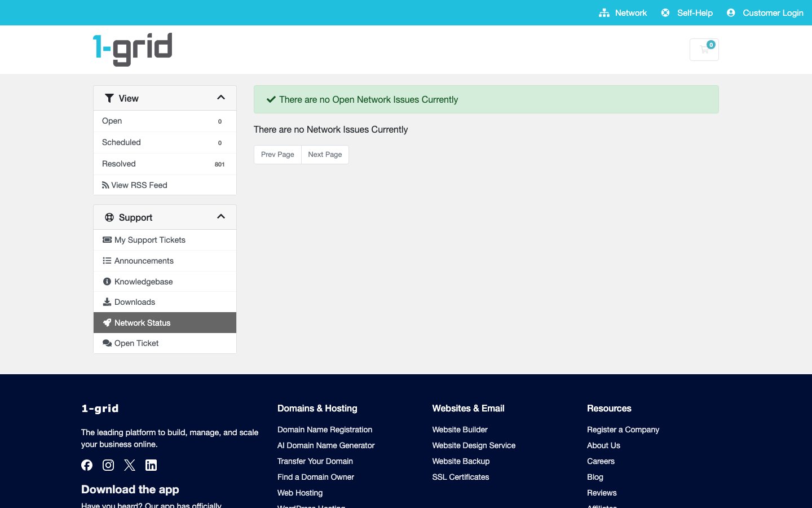Screen dimensions: 812x508
Task: Select the Resolved issues filter
Action: click(165, 164)
